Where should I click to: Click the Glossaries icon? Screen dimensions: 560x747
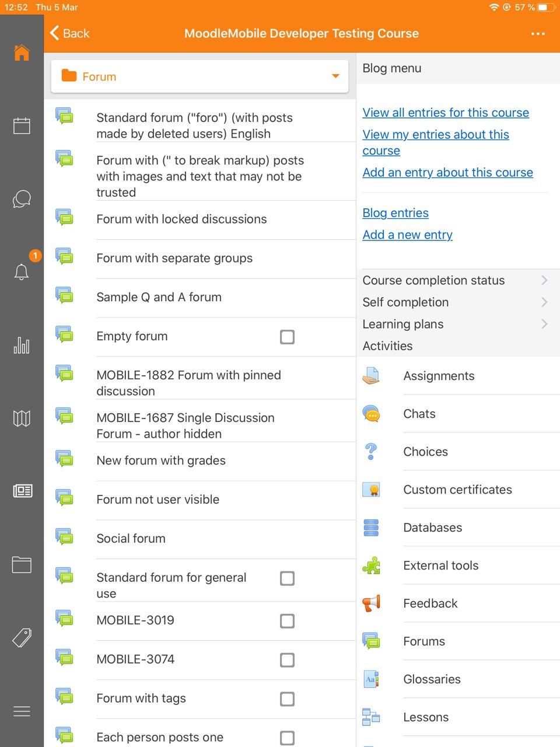pos(371,679)
